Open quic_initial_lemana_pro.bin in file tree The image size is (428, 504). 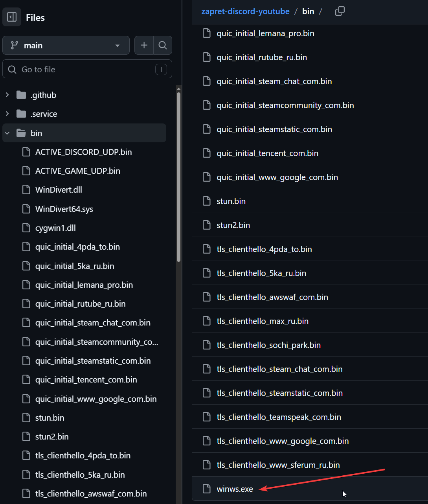pyautogui.click(x=84, y=285)
